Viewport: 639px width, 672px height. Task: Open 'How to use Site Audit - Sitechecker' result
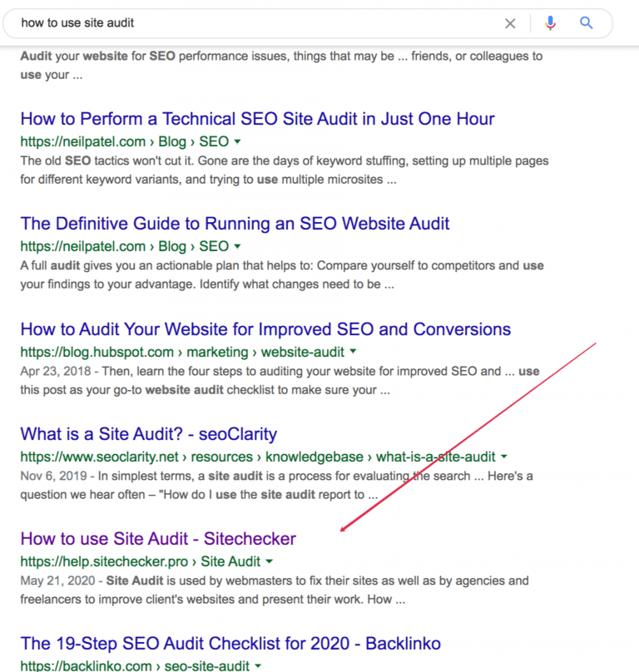(158, 539)
